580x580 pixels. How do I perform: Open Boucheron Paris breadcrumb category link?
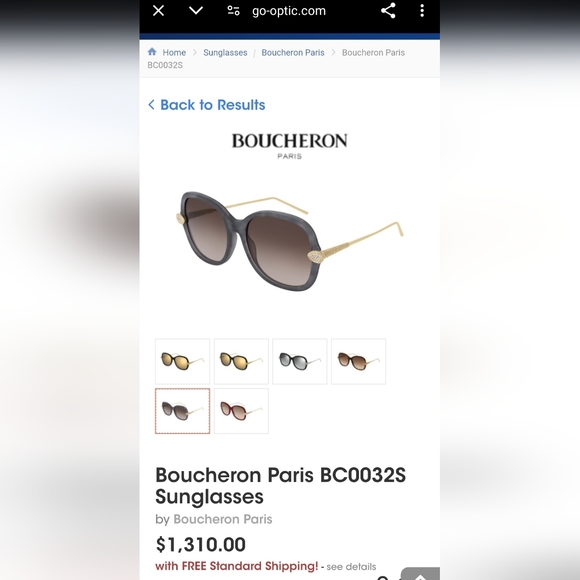[x=293, y=53]
